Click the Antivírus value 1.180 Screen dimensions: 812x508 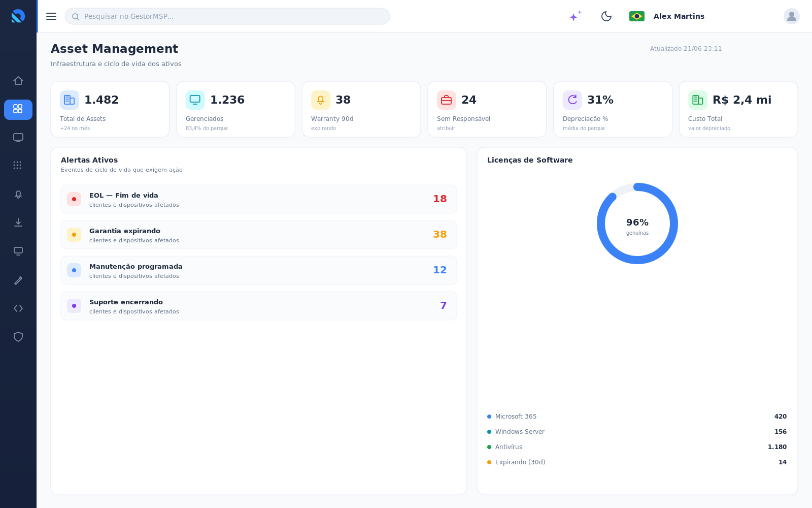(x=777, y=447)
